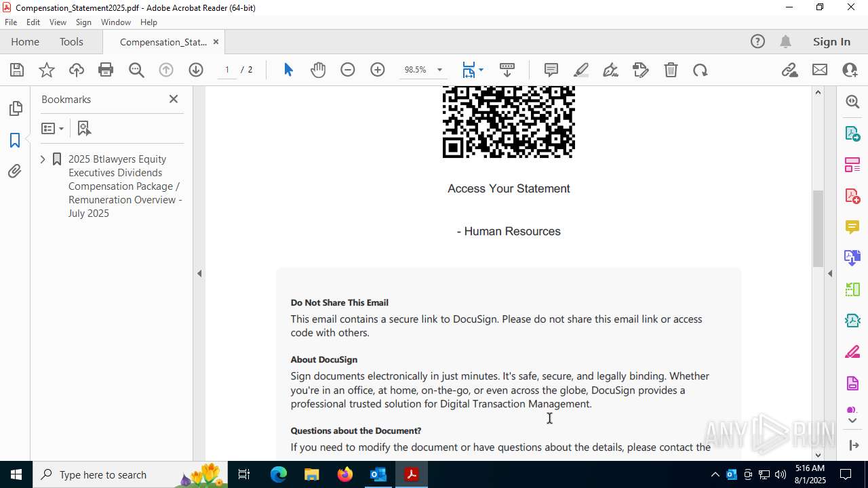868x488 pixels.
Task: Open the stamp tool in toolbar
Action: [x=641, y=70]
